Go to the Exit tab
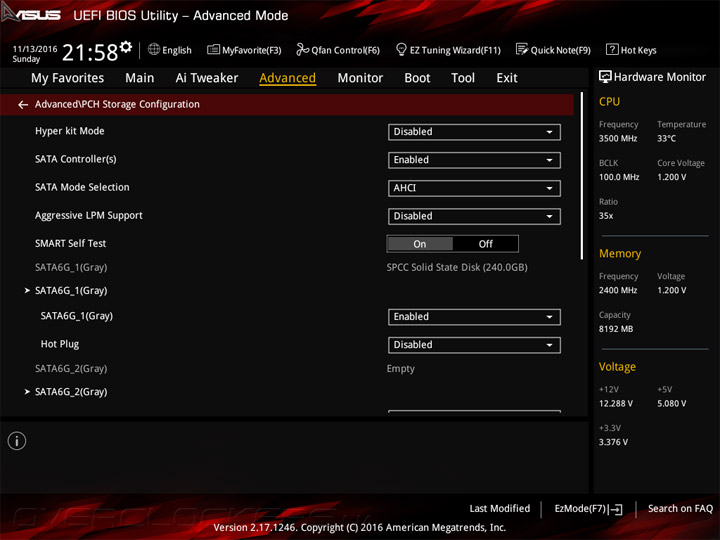Screen dimensions: 720x540 click(x=506, y=78)
